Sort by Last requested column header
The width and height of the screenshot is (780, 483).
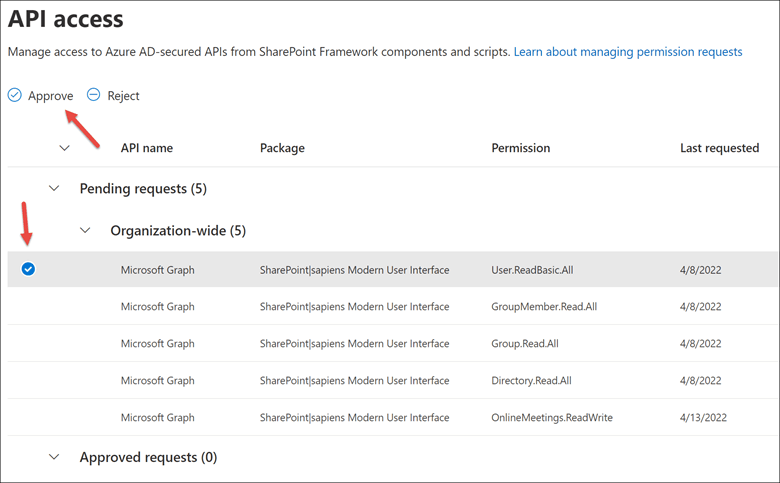coord(719,148)
